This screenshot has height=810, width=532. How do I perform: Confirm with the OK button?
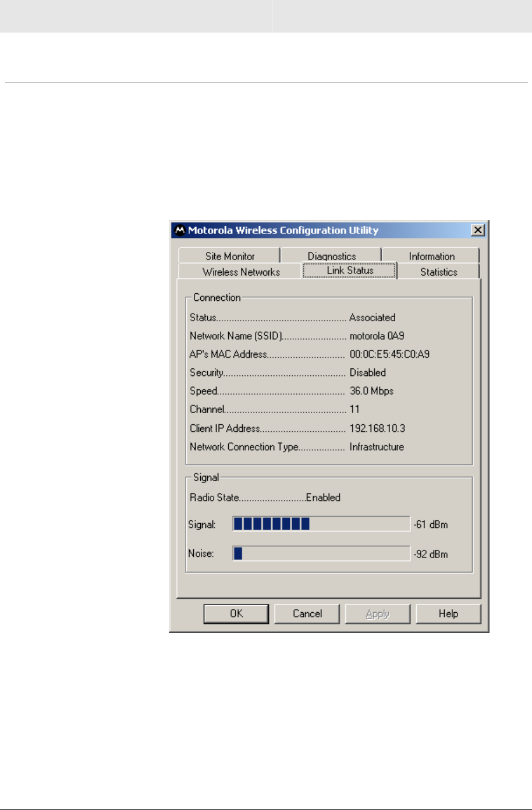coord(236,614)
